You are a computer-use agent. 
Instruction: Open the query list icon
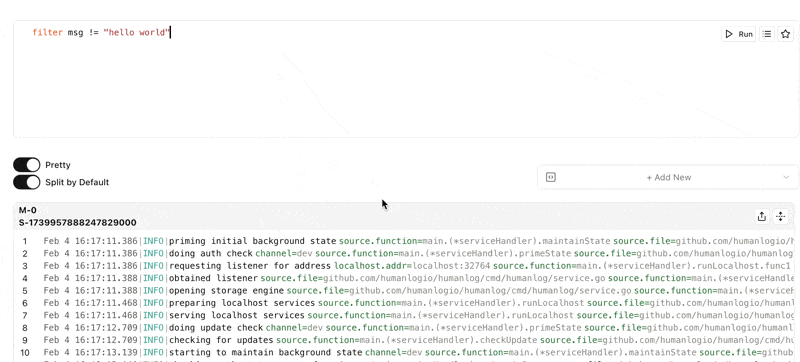[x=766, y=34]
